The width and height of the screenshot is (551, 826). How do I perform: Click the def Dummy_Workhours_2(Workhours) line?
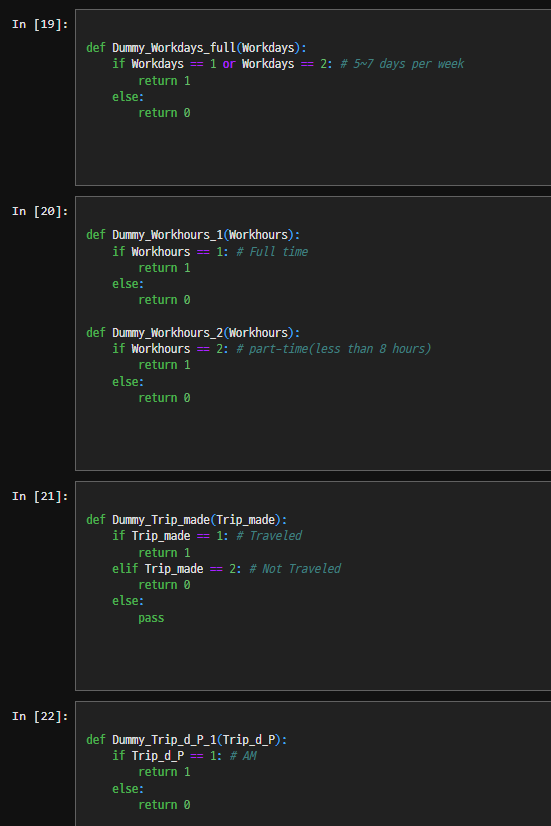(x=193, y=333)
